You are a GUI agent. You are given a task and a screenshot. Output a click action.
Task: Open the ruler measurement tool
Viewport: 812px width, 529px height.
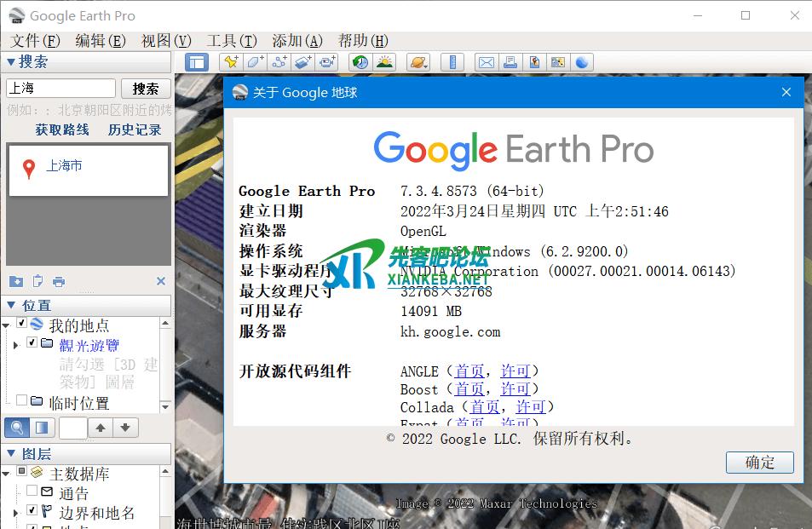coord(452,62)
